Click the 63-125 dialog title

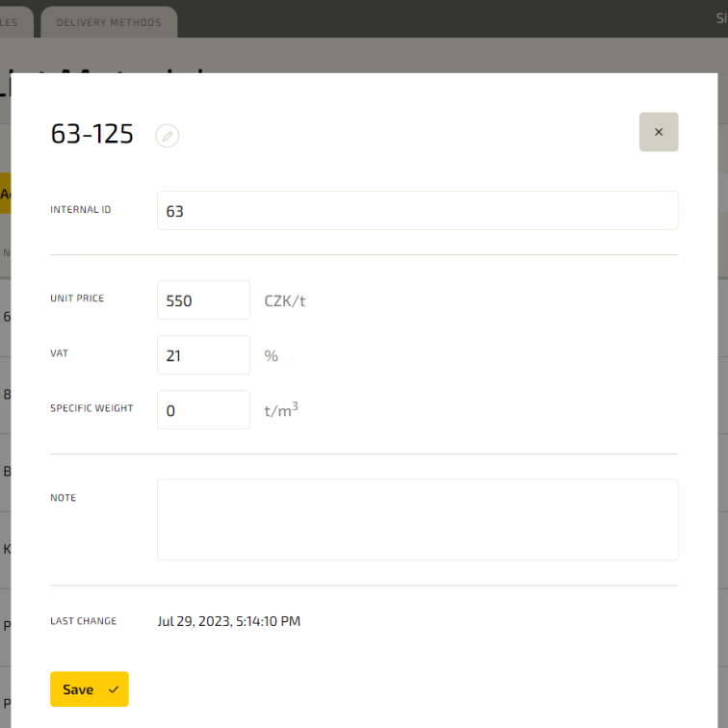(x=91, y=134)
